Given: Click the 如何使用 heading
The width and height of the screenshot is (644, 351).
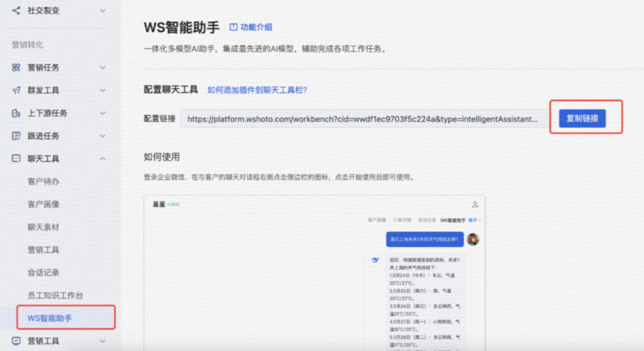Looking at the screenshot, I should point(161,157).
